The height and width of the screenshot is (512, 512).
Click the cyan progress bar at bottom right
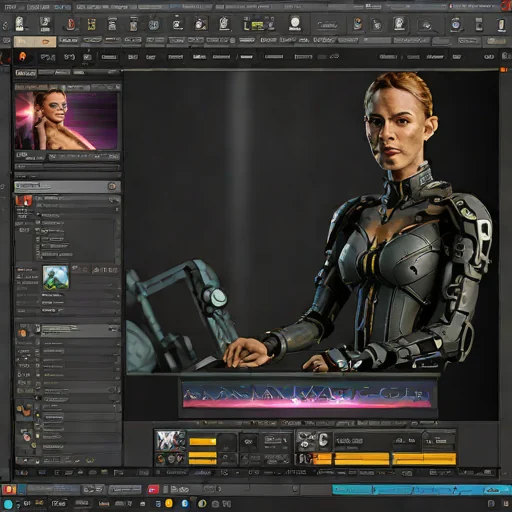click(421, 490)
